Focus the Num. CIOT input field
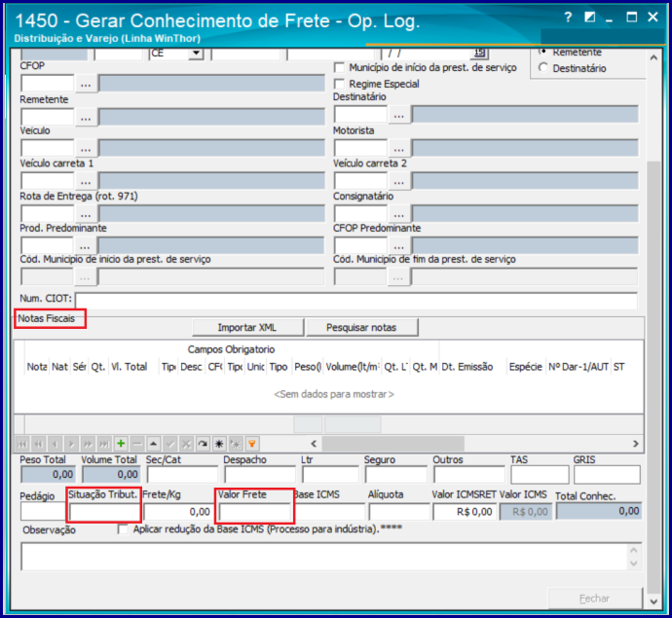Viewport: 672px width, 618px height. (x=356, y=300)
